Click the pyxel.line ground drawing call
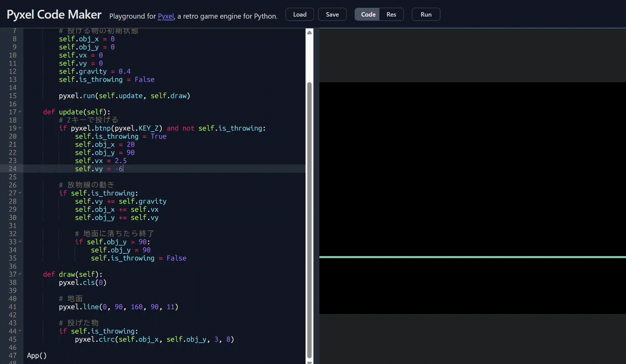This screenshot has width=626, height=364. pos(119,307)
